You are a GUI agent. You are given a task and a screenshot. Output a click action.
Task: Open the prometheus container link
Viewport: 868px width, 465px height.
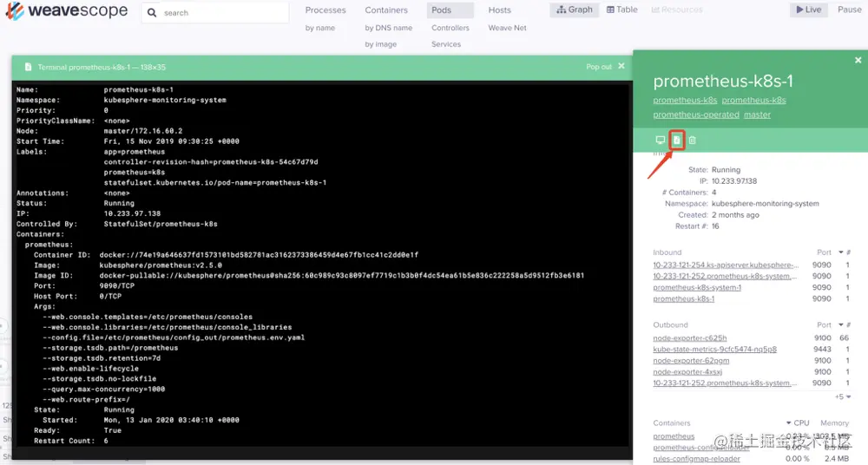pyautogui.click(x=674, y=436)
